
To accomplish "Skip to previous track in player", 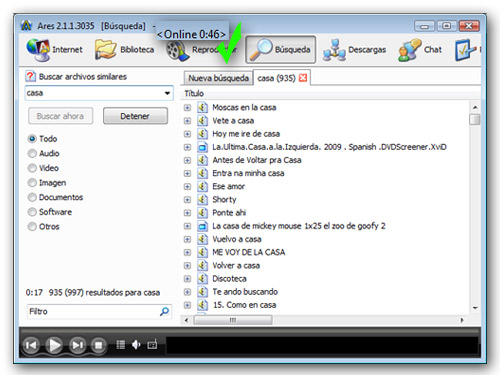I will tap(31, 345).
